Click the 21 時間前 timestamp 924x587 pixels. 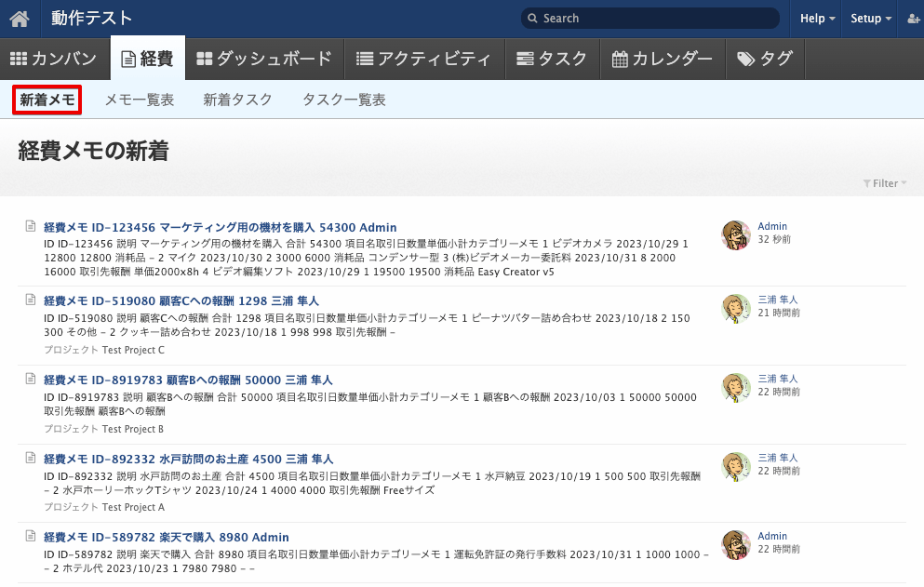(x=779, y=313)
